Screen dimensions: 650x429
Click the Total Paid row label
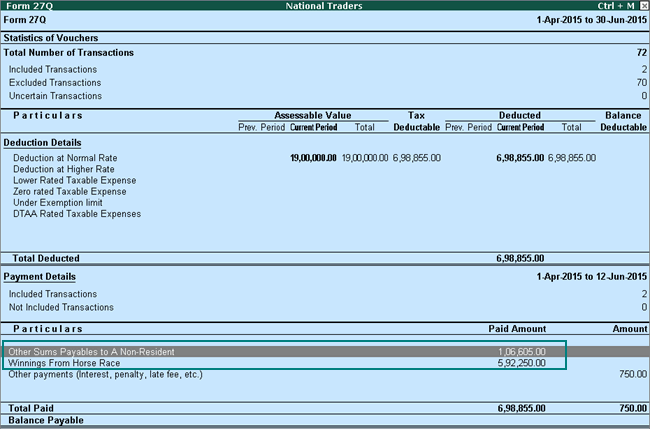point(31,408)
